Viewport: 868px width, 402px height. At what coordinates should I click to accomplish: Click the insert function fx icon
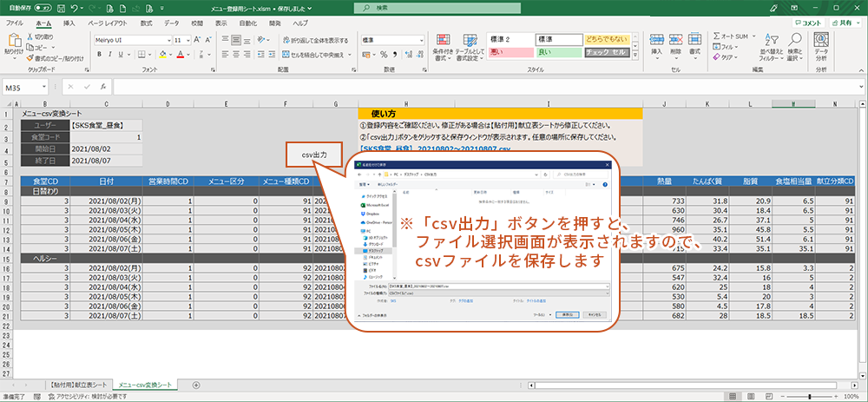pos(103,88)
